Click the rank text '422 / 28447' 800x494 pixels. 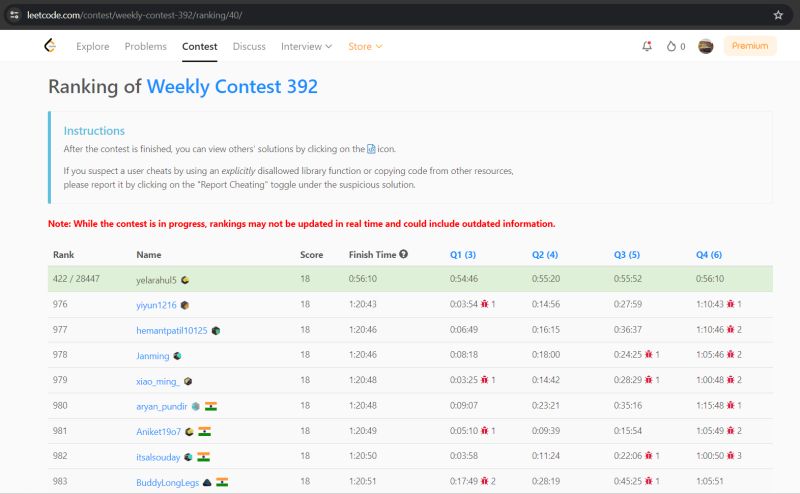(76, 279)
